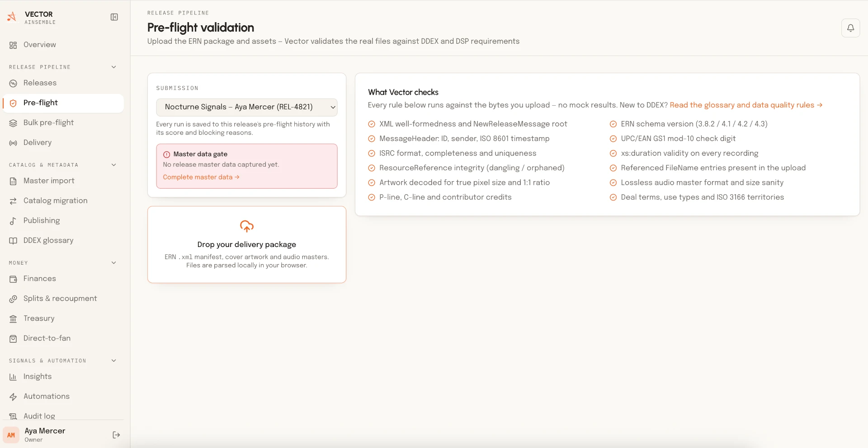Open the Overview page
868x448 pixels.
tap(63, 45)
